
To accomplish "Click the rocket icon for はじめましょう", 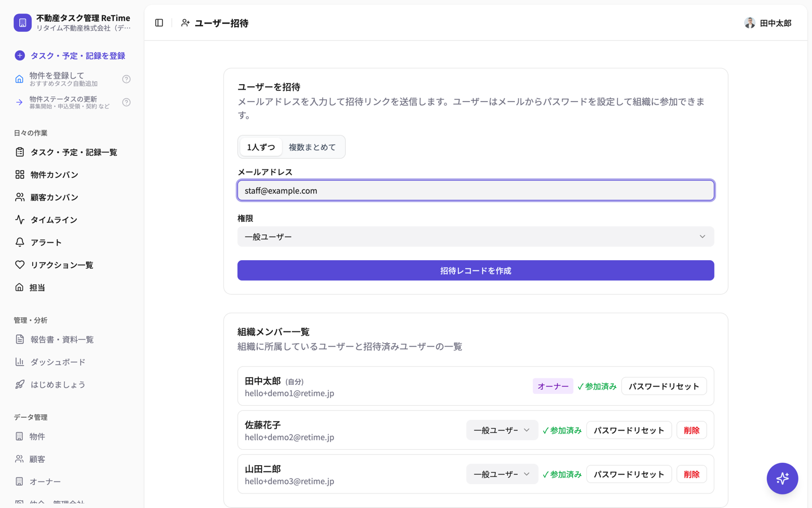I will pyautogui.click(x=20, y=384).
